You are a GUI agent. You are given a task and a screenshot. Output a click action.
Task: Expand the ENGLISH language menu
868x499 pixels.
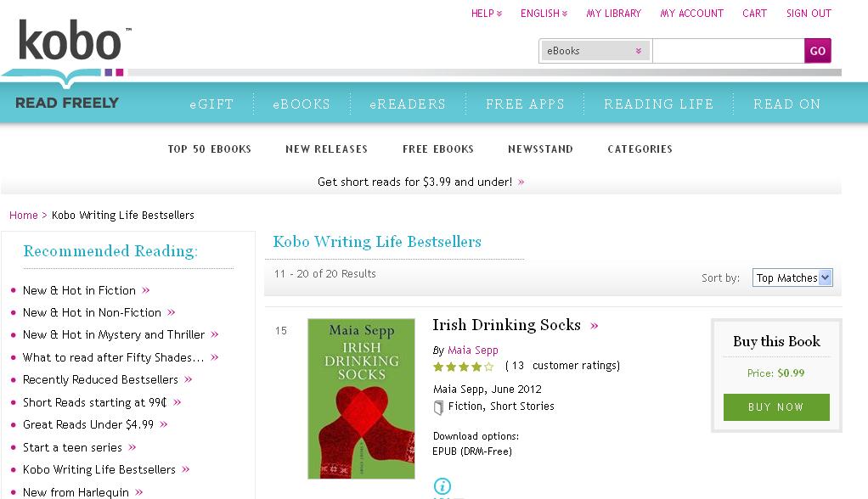point(544,14)
